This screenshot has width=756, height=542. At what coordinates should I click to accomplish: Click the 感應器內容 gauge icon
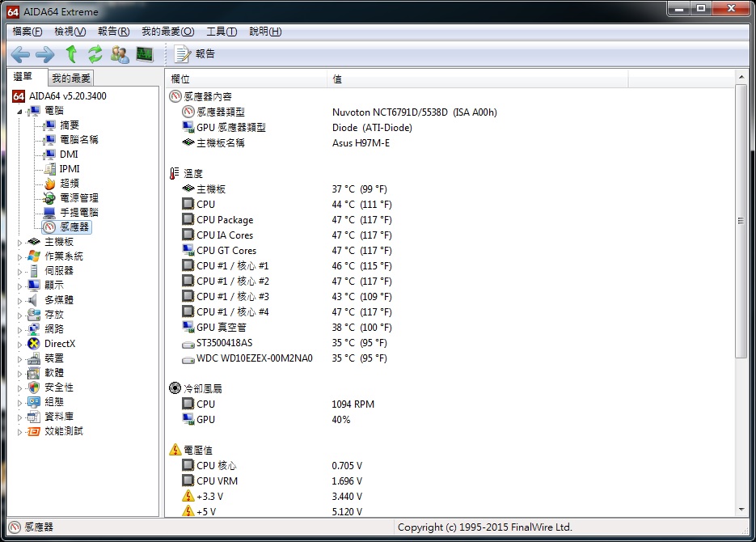[x=175, y=96]
